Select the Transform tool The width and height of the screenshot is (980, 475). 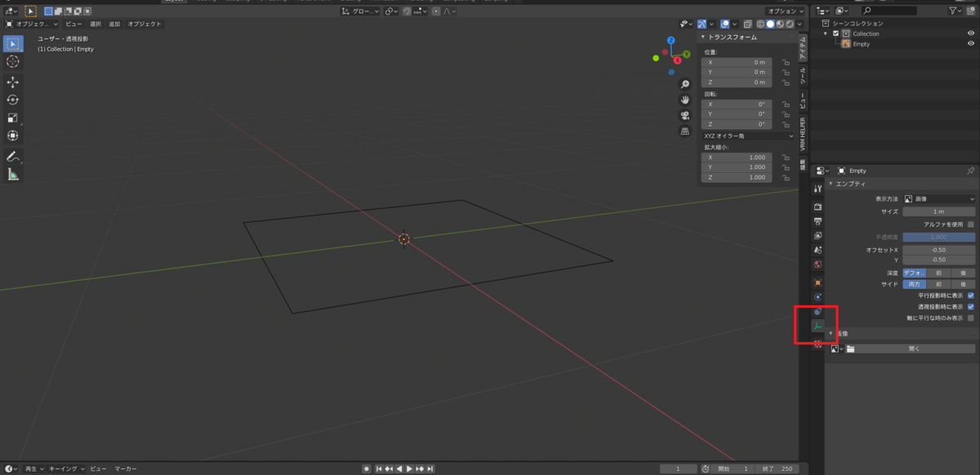point(13,136)
